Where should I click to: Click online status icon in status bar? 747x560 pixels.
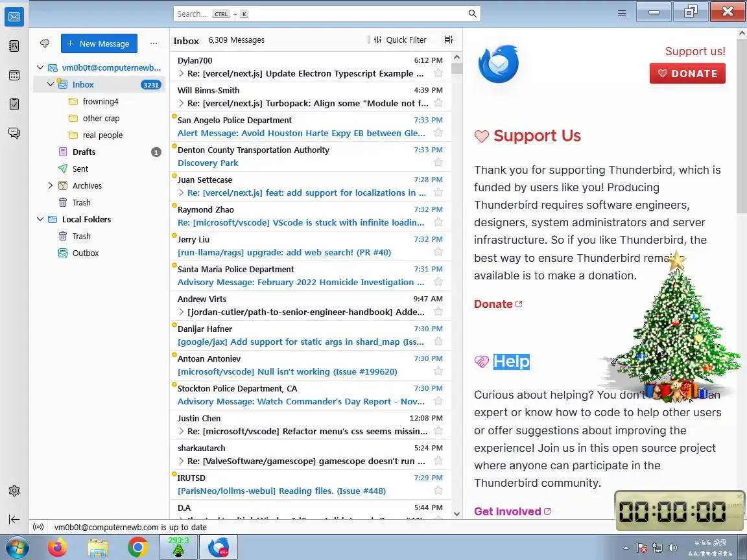[39, 527]
